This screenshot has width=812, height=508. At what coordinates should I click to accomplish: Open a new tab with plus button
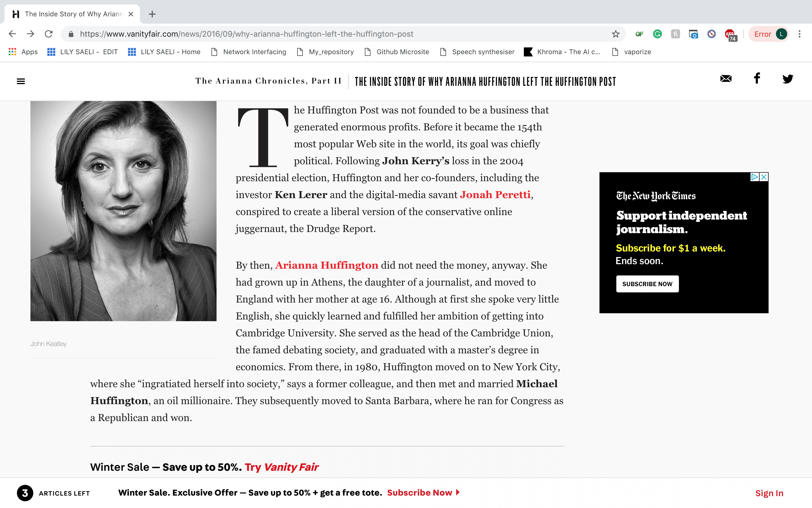tap(152, 14)
